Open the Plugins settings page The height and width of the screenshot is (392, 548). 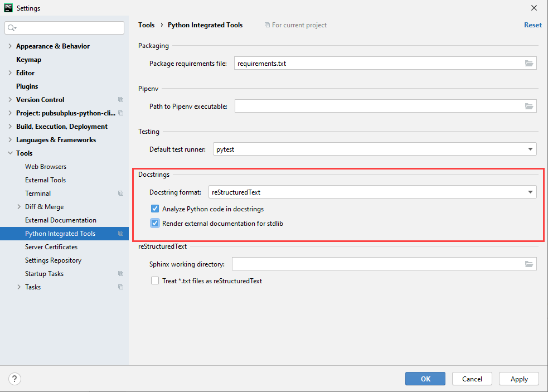[27, 86]
